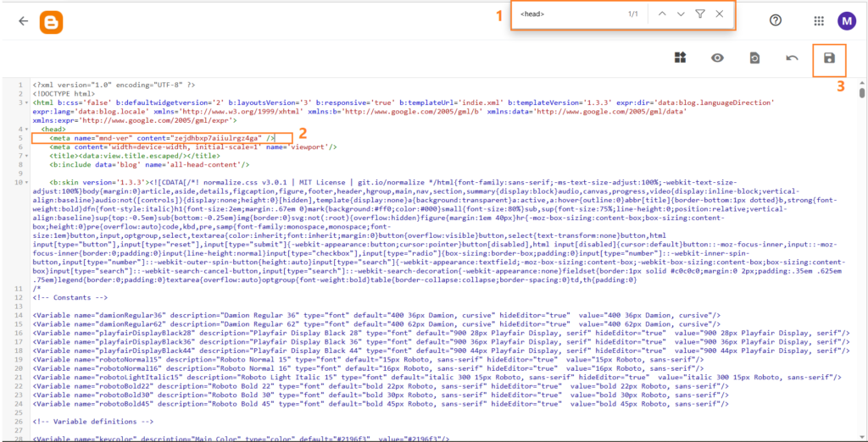Preview theme with the eye icon

pyautogui.click(x=718, y=58)
